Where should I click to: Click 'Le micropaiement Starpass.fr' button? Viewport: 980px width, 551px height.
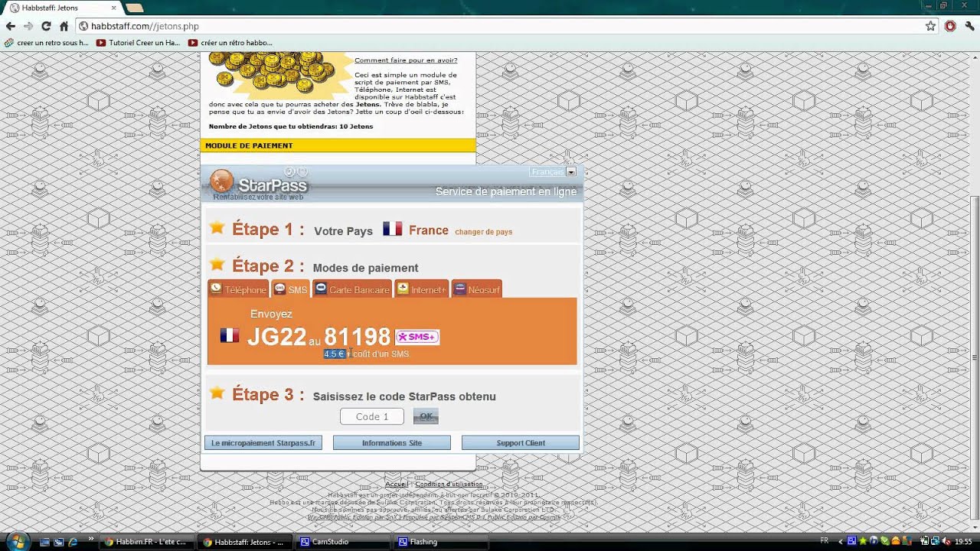(x=263, y=442)
